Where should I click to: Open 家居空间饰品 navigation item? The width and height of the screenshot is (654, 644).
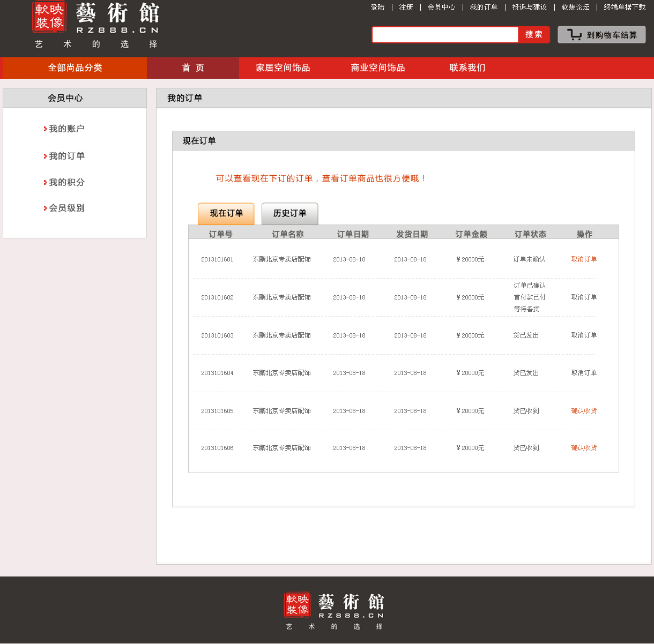pos(283,68)
